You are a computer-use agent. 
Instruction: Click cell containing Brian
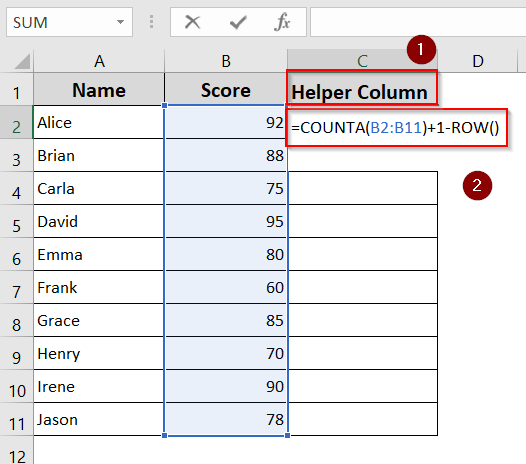point(99,155)
